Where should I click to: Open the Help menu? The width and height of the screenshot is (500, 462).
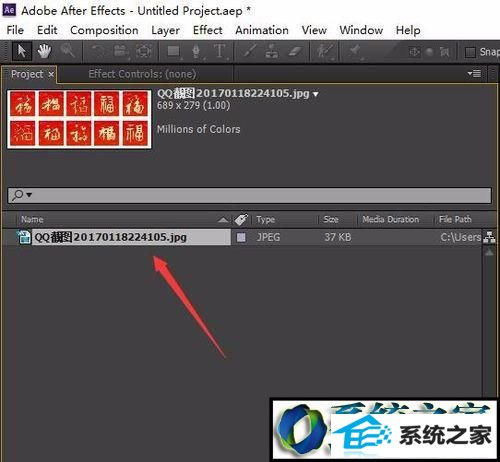[x=408, y=31]
